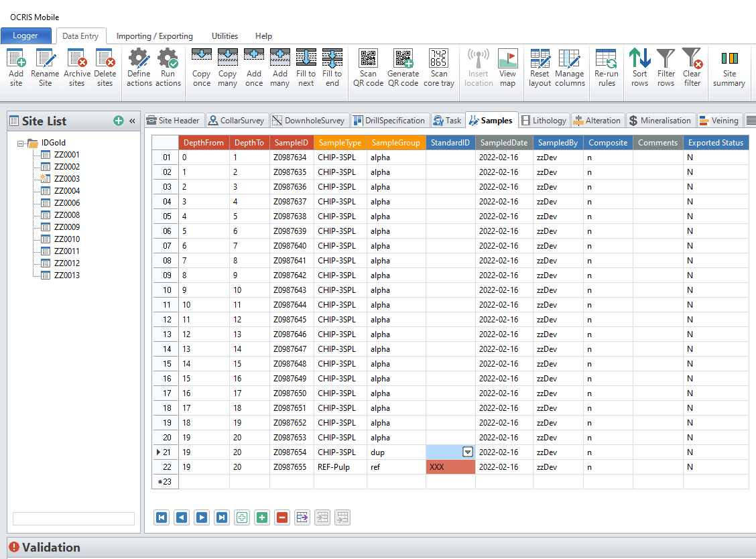This screenshot has width=756, height=559.
Task: Select site ZZ0003 in the tree
Action: click(x=66, y=179)
